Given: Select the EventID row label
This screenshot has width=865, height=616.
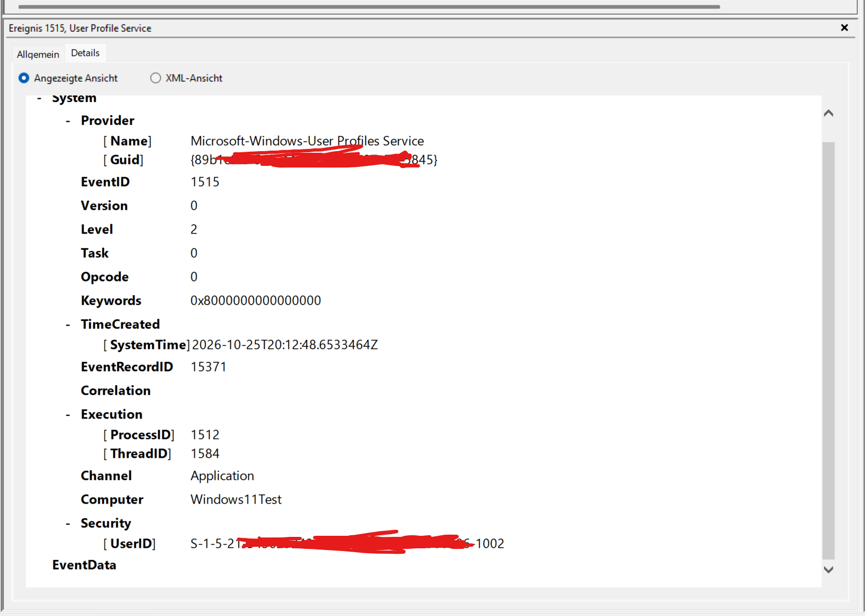Looking at the screenshot, I should (105, 182).
